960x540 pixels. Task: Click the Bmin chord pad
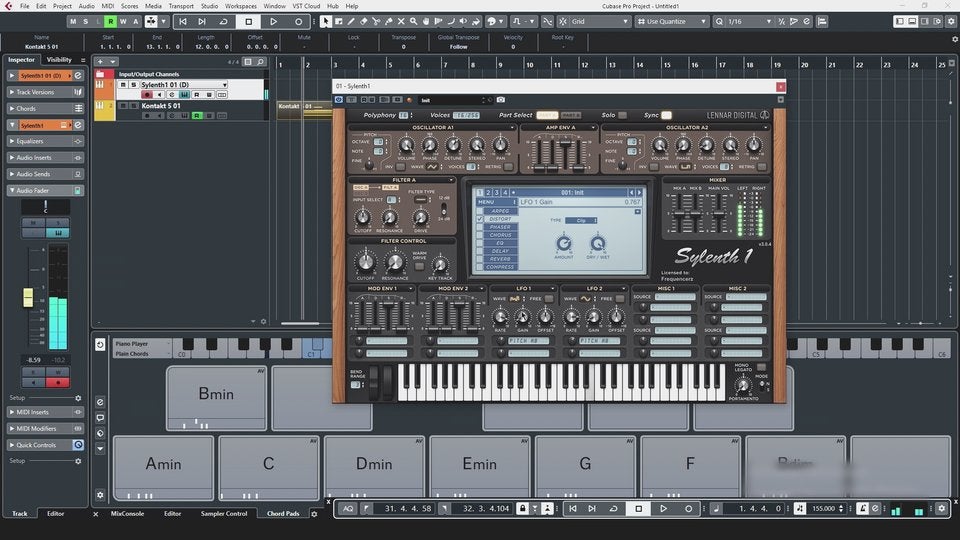point(216,398)
